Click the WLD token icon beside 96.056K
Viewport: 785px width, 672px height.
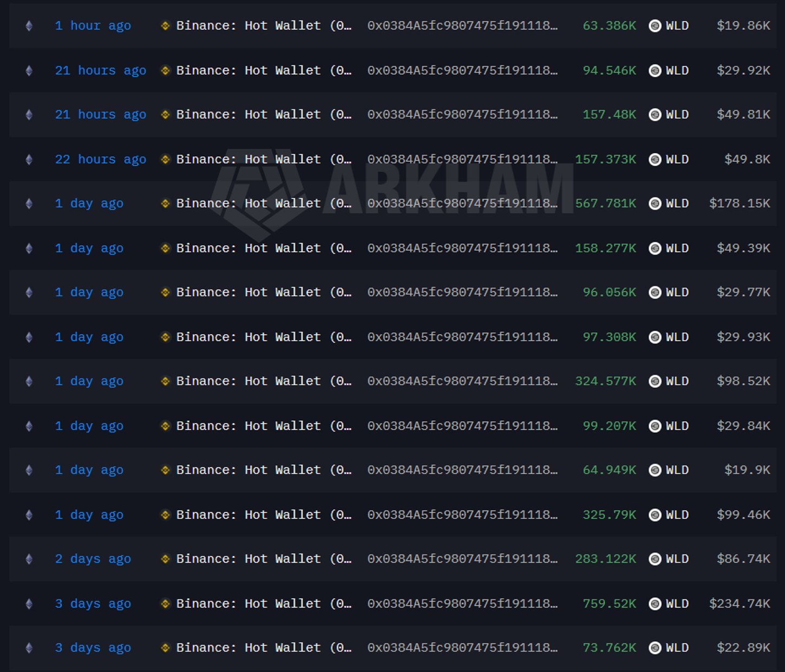coord(655,292)
